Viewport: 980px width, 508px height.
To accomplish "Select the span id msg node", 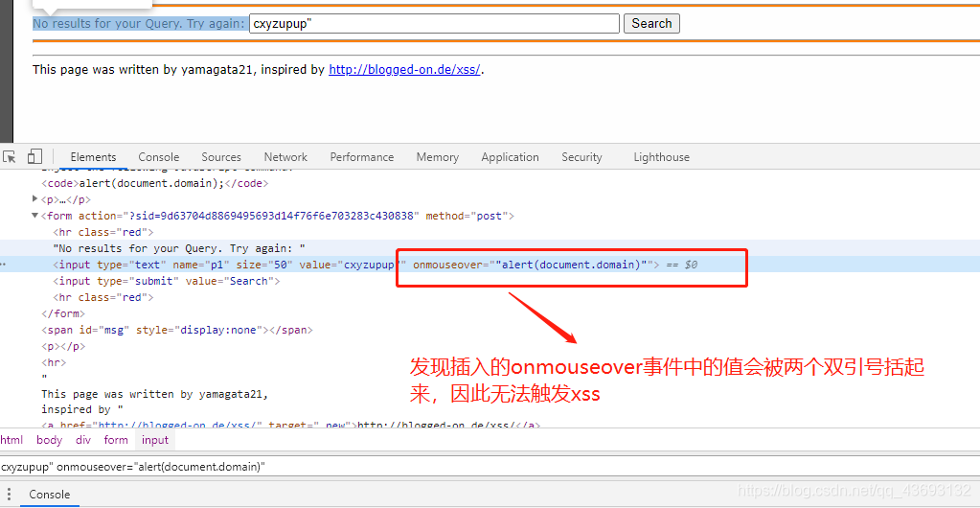I will point(177,330).
